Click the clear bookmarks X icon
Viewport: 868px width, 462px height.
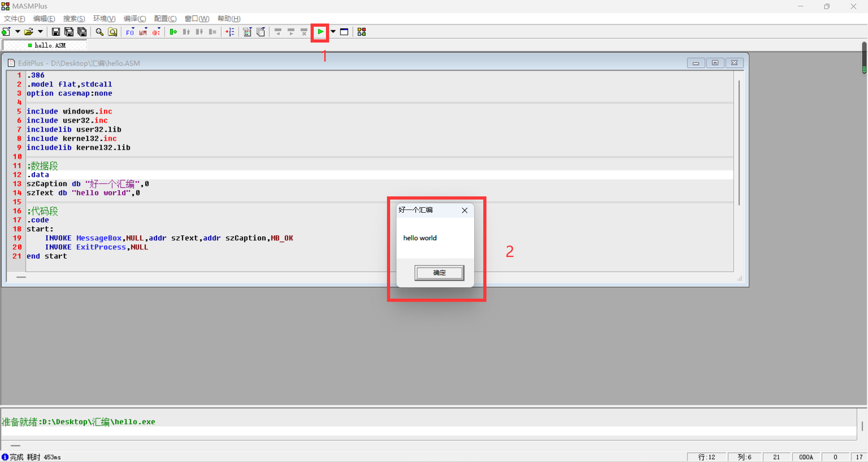pyautogui.click(x=212, y=32)
